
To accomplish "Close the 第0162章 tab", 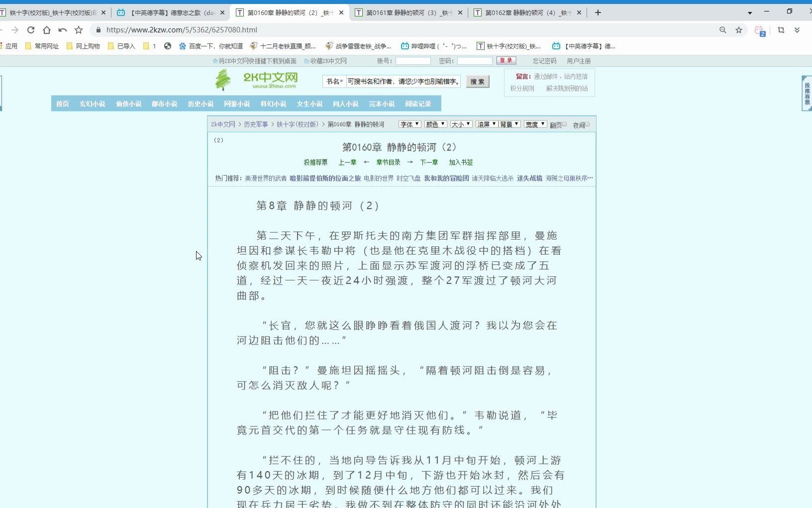I will coord(579,12).
